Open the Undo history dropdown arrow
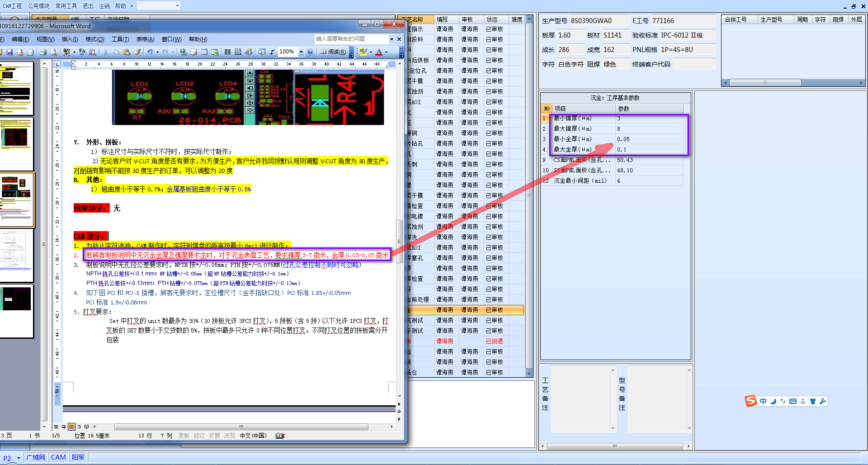Viewport: 868px width, 465px height. pyautogui.click(x=157, y=52)
